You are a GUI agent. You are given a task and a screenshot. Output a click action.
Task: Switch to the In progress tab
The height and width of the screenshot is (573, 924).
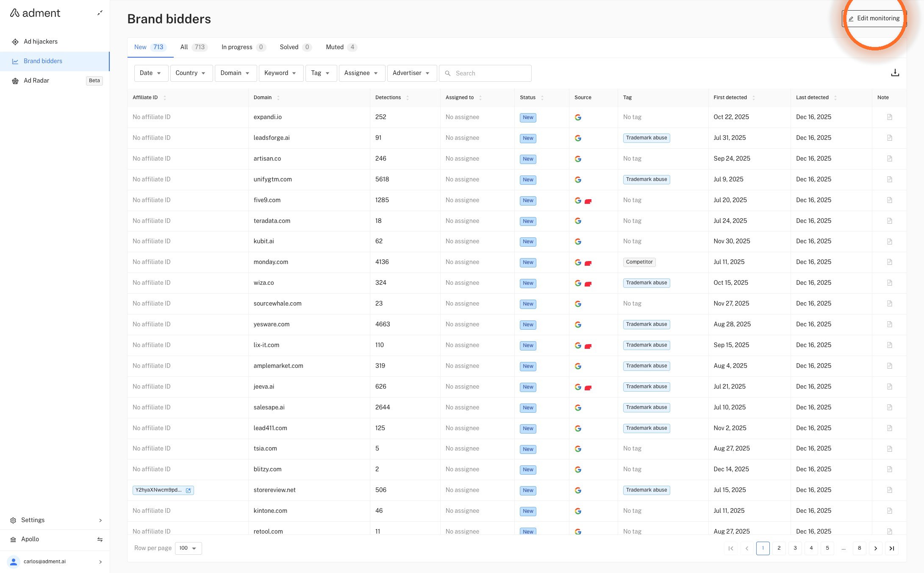tap(244, 47)
